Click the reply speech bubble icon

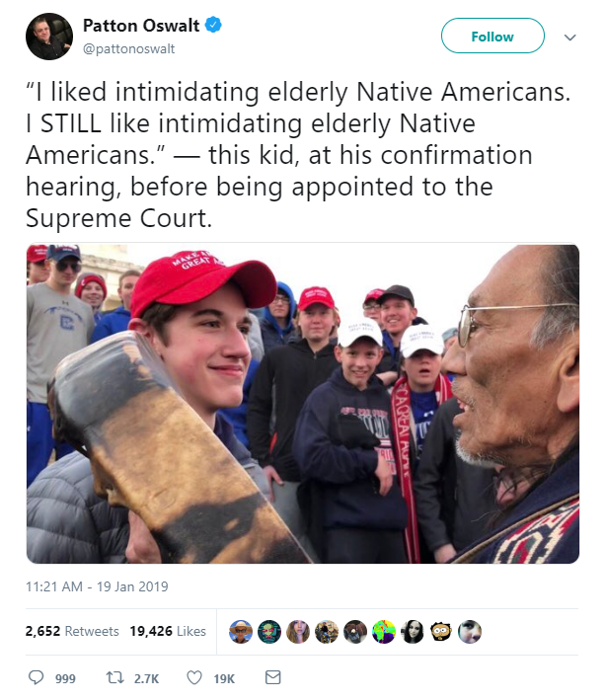point(37,677)
